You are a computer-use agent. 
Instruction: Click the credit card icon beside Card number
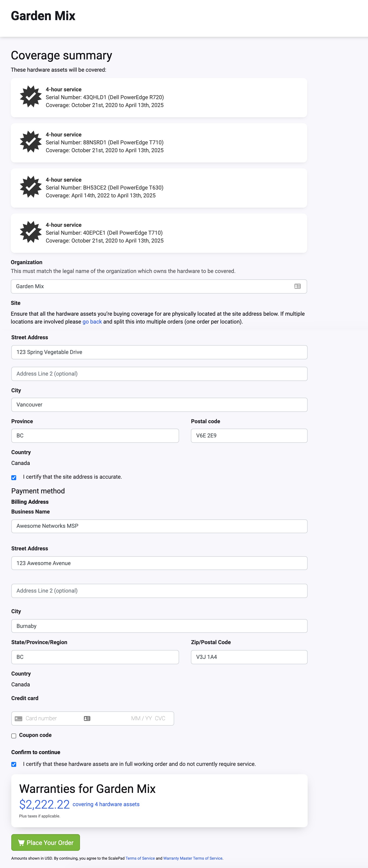click(x=18, y=719)
